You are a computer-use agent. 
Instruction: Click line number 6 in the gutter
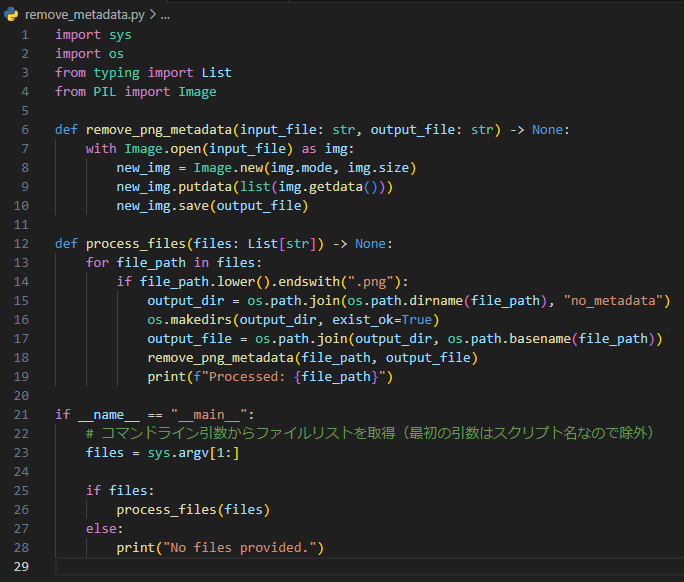tap(25, 130)
